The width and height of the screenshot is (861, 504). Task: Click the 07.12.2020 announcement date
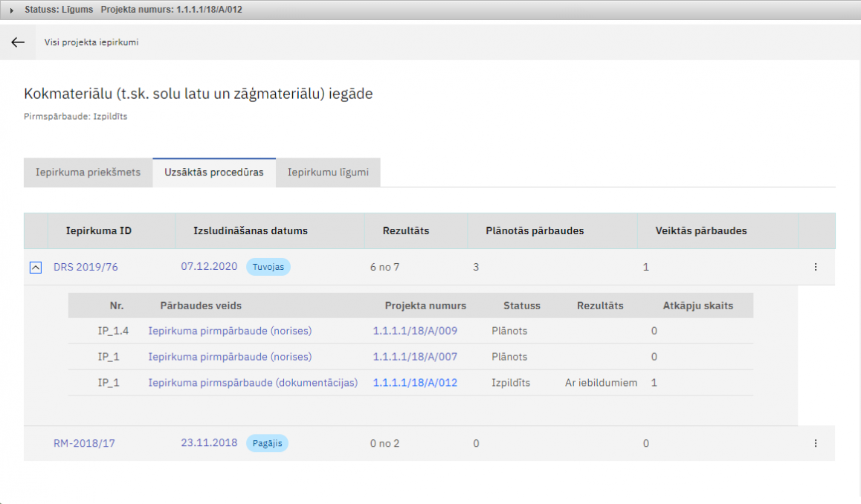[x=209, y=266]
